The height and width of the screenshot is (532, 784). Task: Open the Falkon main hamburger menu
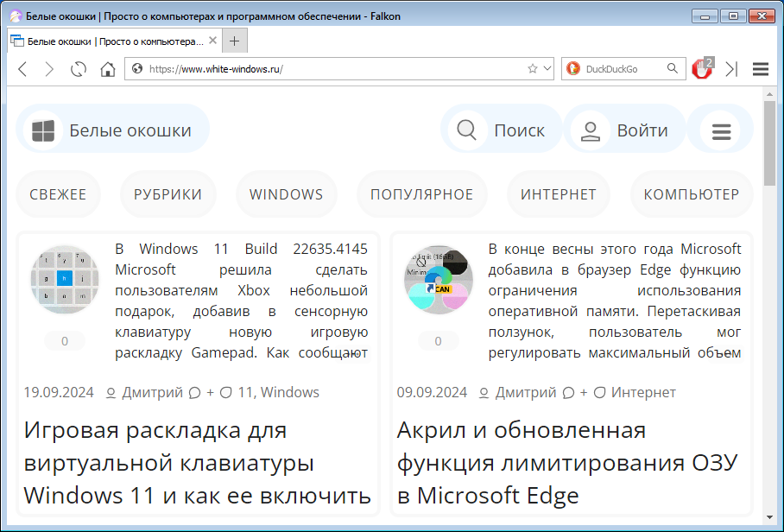[x=761, y=69]
